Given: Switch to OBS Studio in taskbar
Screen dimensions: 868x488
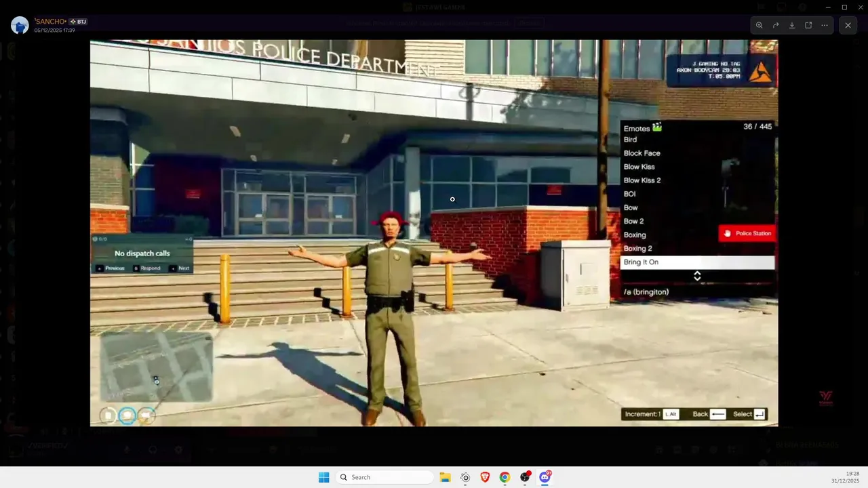Looking at the screenshot, I should coord(525,477).
